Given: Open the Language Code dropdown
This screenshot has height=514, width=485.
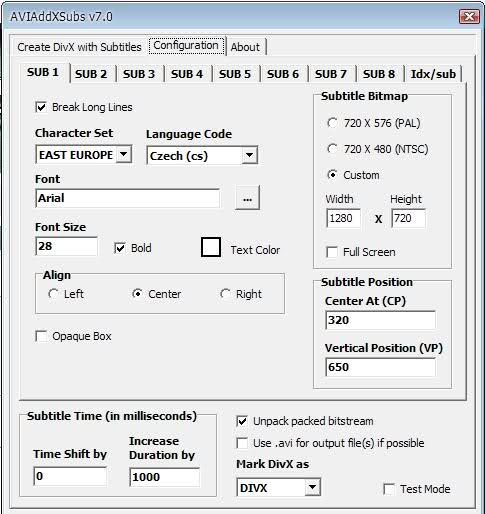Looking at the screenshot, I should (x=249, y=155).
